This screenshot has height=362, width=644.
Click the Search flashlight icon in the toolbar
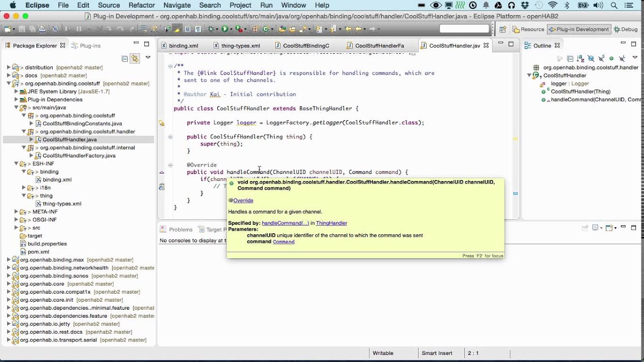pos(302,29)
